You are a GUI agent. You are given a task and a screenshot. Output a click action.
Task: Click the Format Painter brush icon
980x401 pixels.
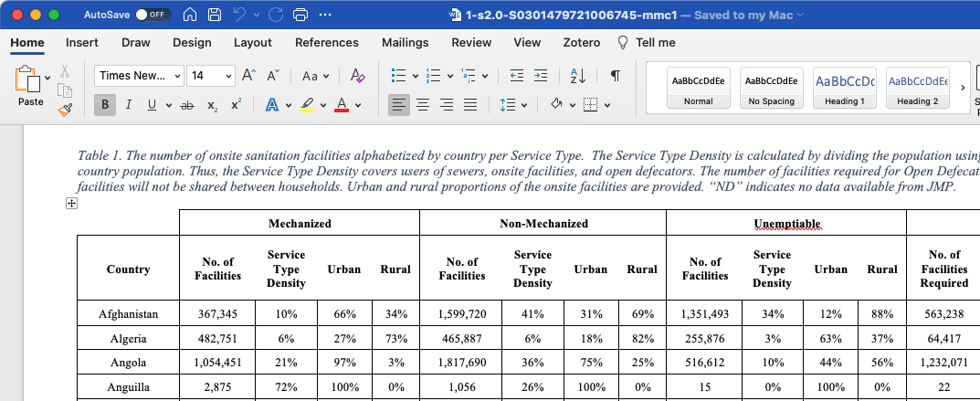(65, 110)
